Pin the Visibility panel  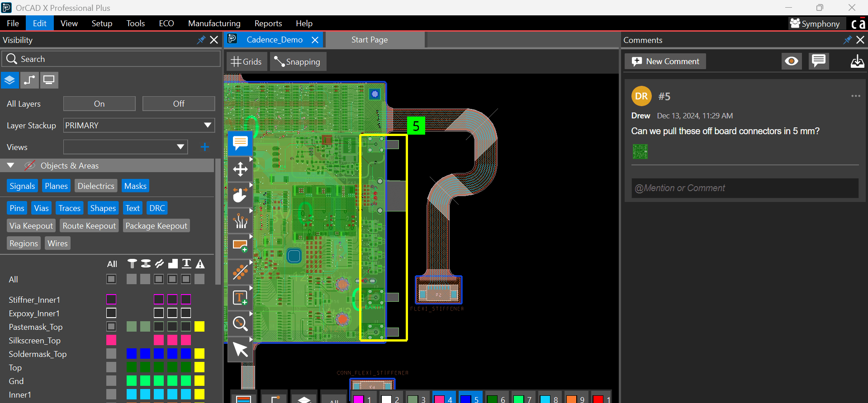[x=201, y=40]
